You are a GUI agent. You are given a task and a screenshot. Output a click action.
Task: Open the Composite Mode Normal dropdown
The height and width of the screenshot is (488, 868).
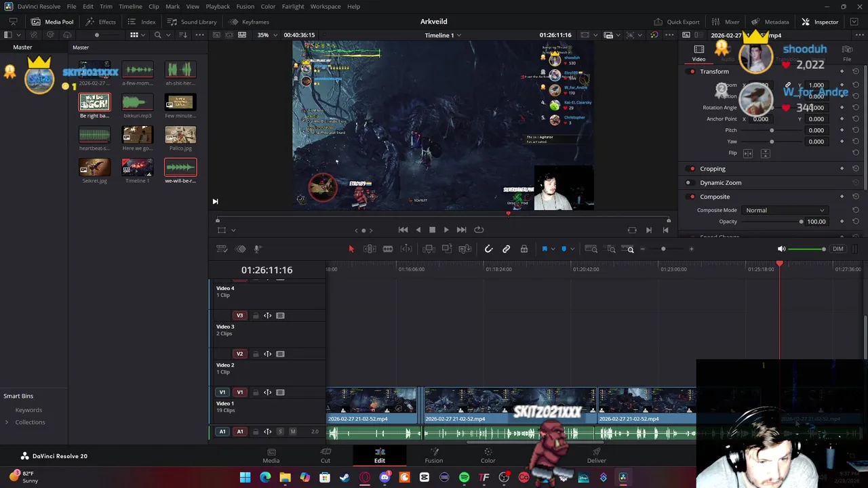(x=785, y=210)
